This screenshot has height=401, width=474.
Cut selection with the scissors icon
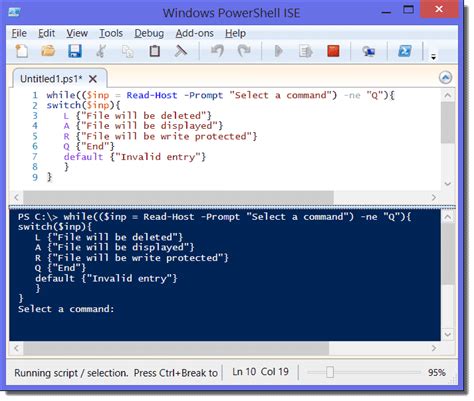click(x=101, y=51)
